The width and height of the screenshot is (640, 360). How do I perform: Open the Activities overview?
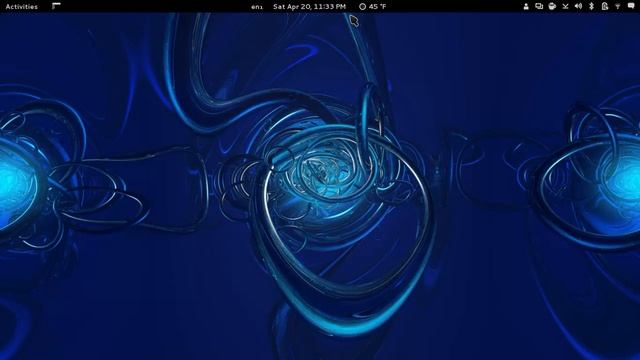(x=22, y=7)
